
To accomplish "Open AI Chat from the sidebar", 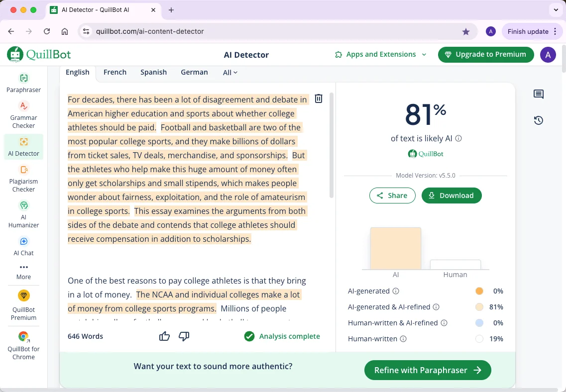I will click(23, 247).
